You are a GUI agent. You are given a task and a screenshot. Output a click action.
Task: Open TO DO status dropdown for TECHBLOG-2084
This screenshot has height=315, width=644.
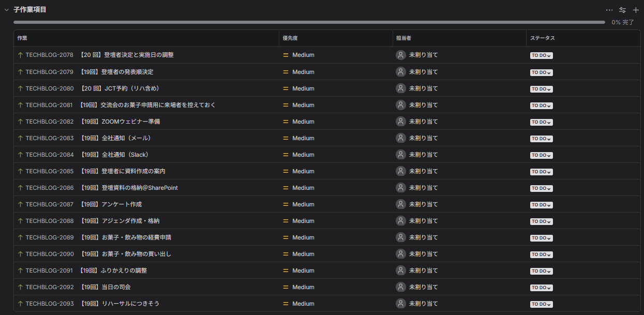pyautogui.click(x=541, y=155)
